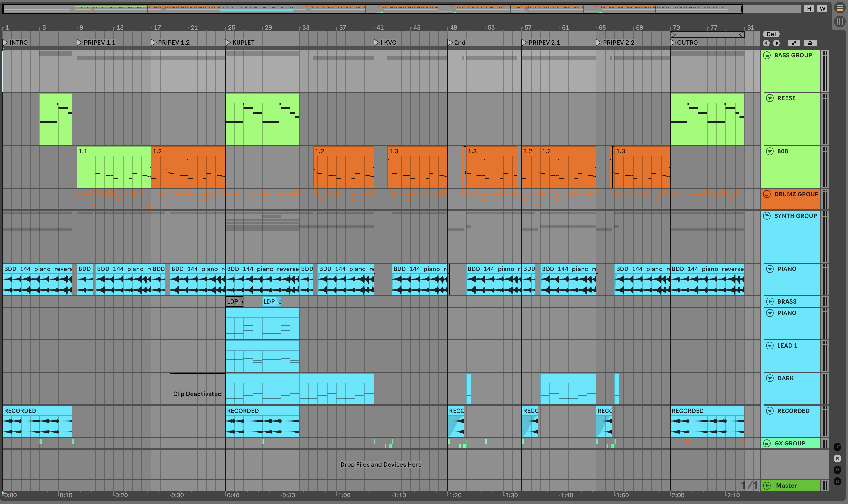848x504 pixels.
Task: Jump to previous locator arrow
Action: point(766,43)
